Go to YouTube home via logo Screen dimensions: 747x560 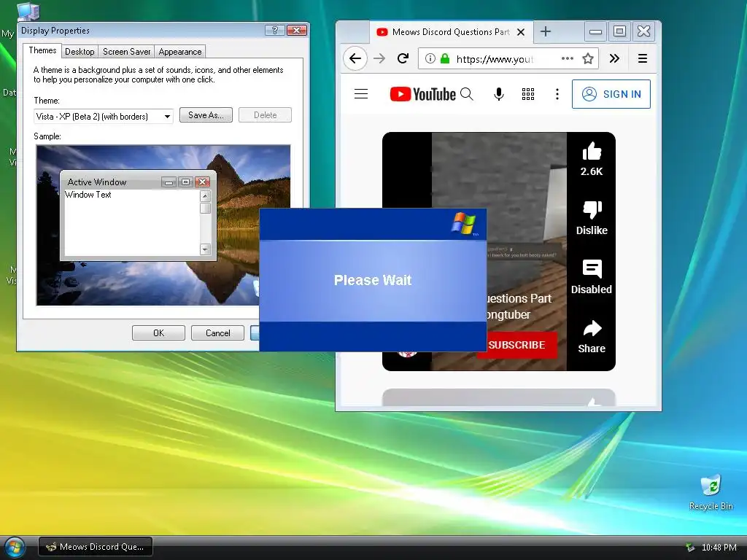422,94
